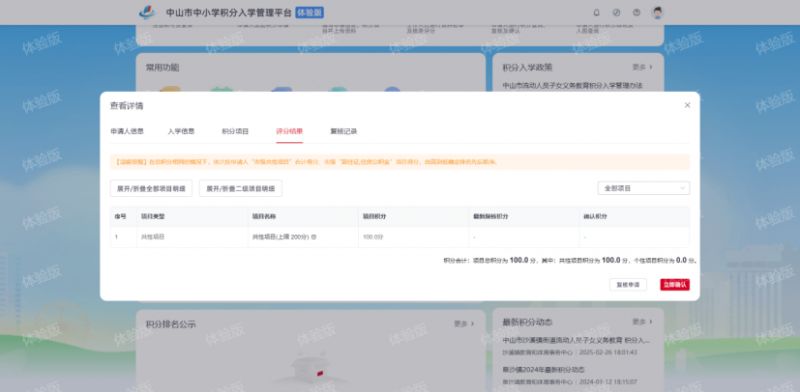Screen dimensions: 800x392
Task: Click the clock icon beside the user avatar
Action: point(636,13)
